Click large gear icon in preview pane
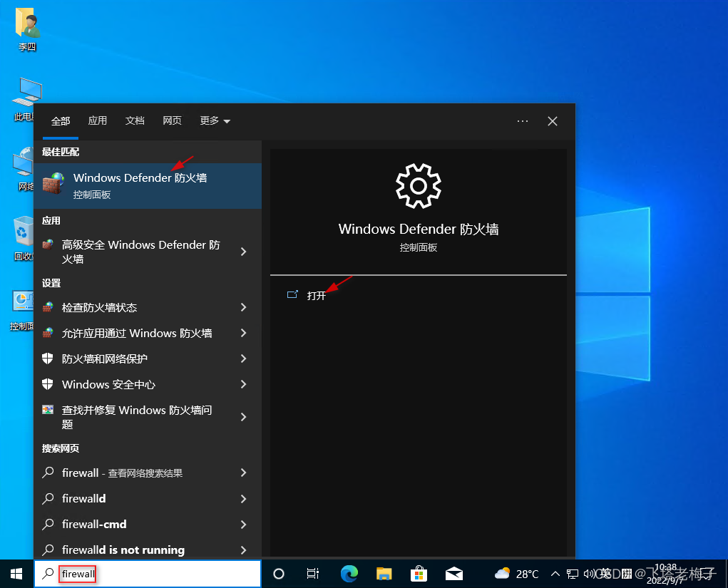The height and width of the screenshot is (588, 728). tap(419, 186)
